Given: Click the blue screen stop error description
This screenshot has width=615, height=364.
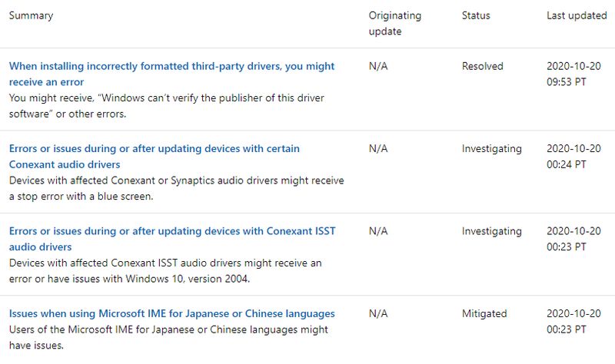Looking at the screenshot, I should (x=177, y=188).
